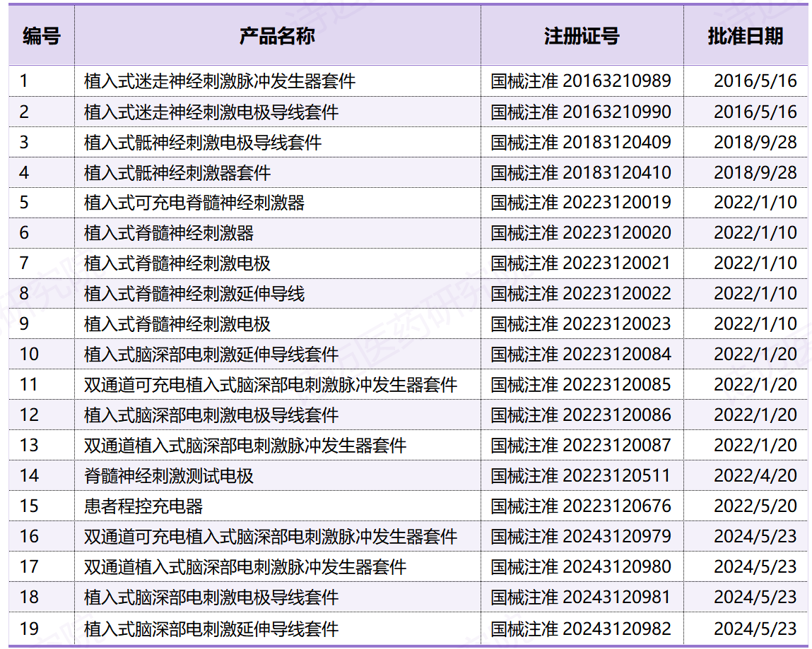Click registration number 国械注准 20223120020
This screenshot has height=649, width=812.
tap(582, 232)
